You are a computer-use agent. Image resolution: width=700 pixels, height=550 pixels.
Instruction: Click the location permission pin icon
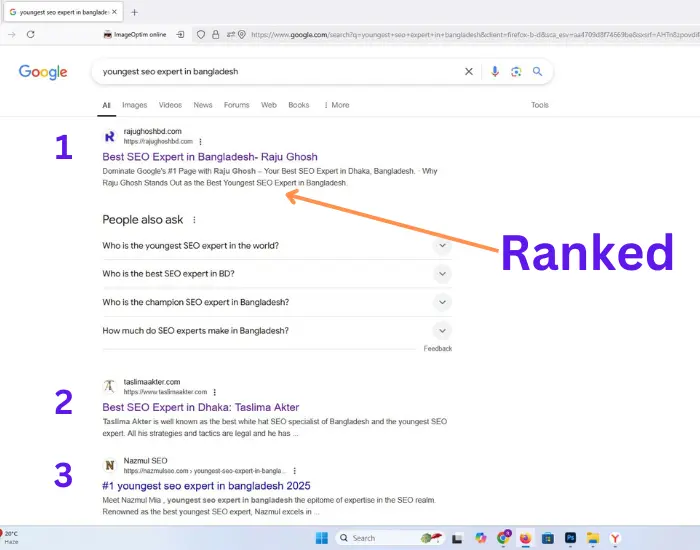(x=242, y=34)
